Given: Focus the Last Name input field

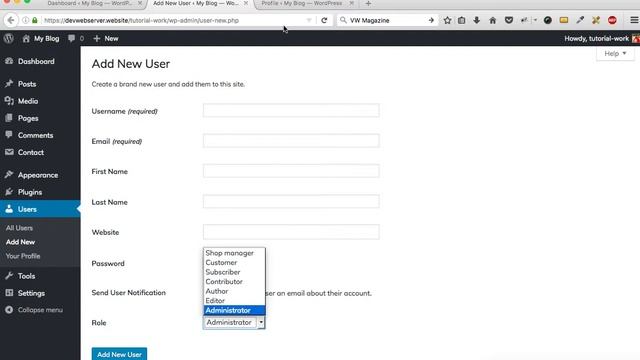Looking at the screenshot, I should (291, 202).
